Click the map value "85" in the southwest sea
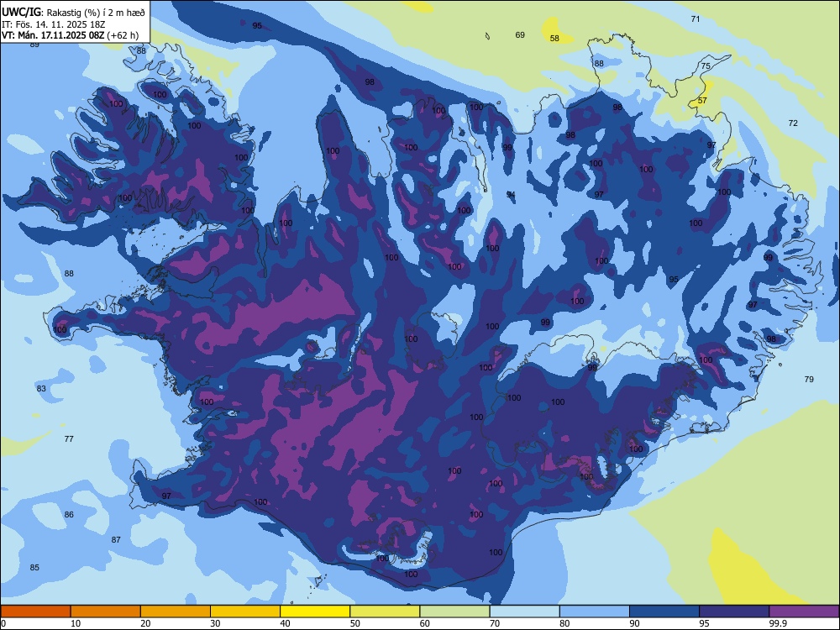 34,567
